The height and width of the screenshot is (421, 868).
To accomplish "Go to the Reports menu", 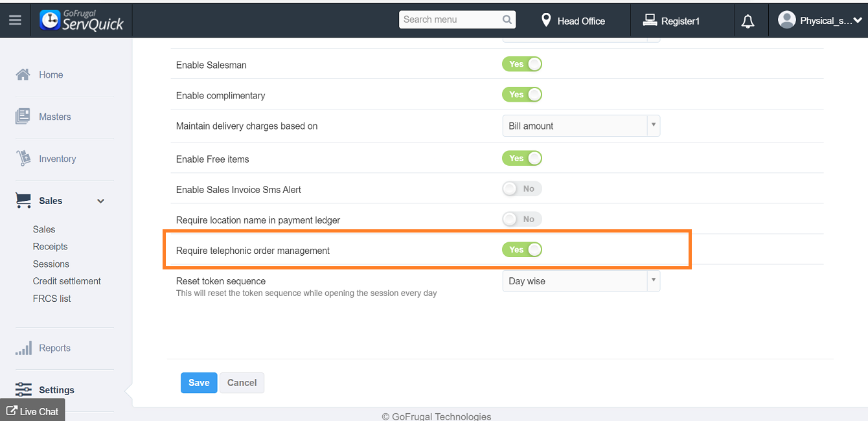I will (54, 348).
